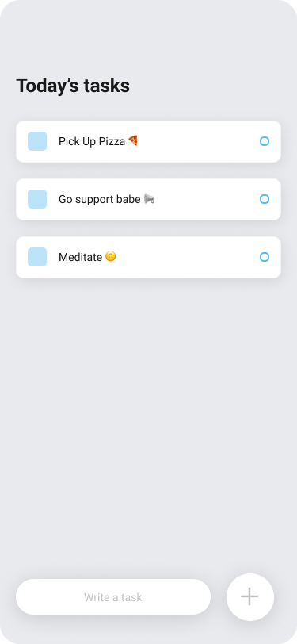Select the Pick Up Pizza task label

tap(92, 141)
